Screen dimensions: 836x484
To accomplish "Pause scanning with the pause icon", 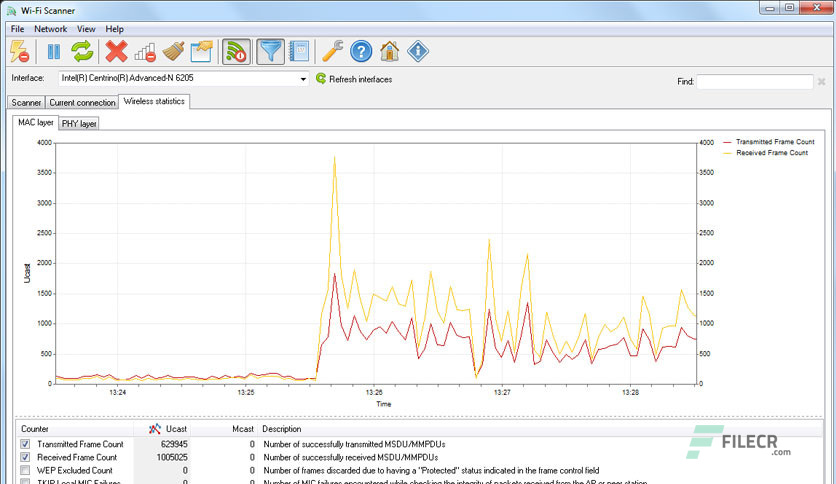I will click(54, 52).
